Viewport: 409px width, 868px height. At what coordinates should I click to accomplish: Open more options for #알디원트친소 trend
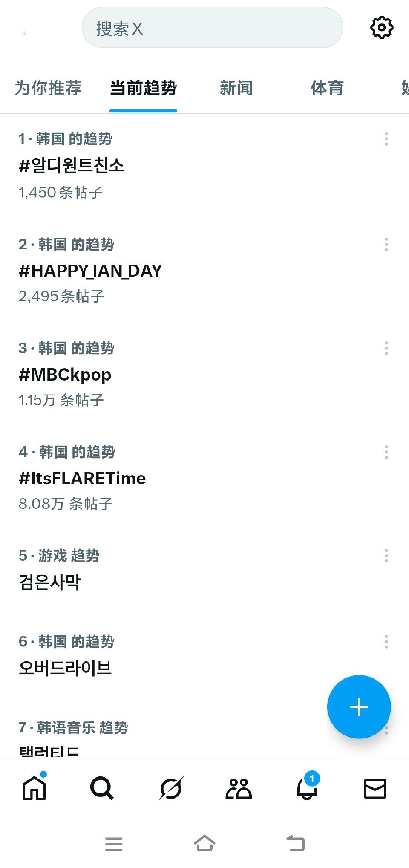[x=386, y=139]
